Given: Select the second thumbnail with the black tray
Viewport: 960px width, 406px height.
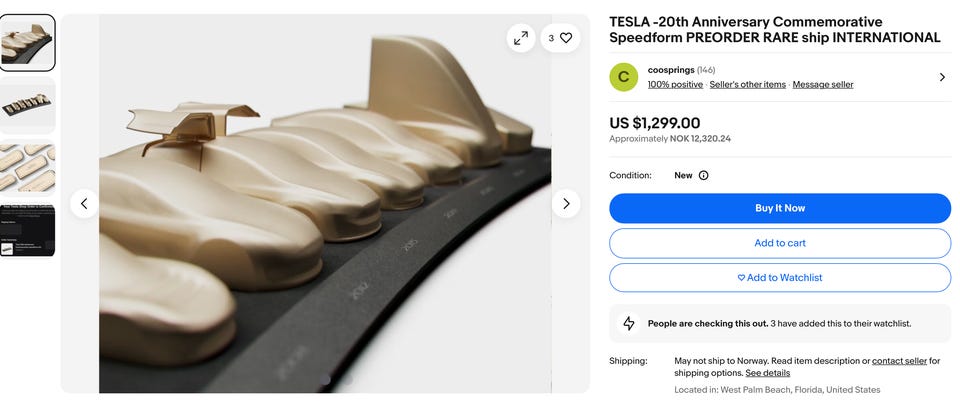Looking at the screenshot, I should pyautogui.click(x=28, y=105).
